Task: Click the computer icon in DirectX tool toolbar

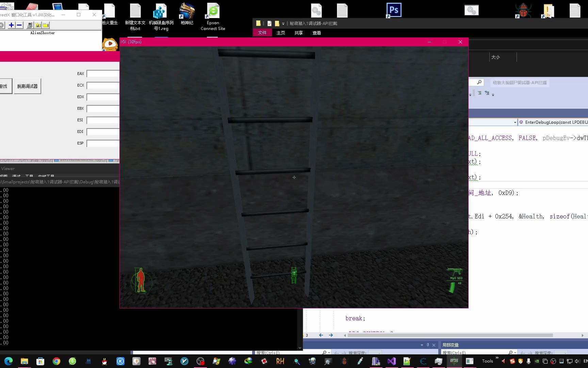Action: click(30, 25)
